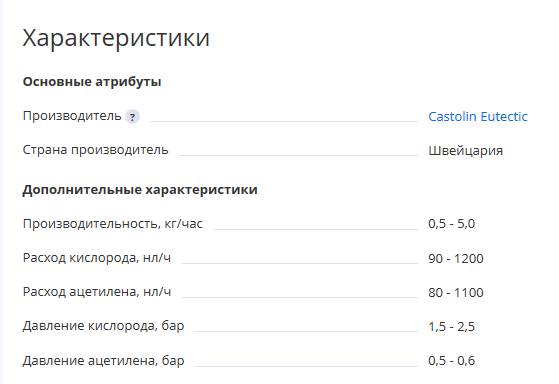Click the value 1,5 - 2,5
The image size is (559, 384).
451,326
